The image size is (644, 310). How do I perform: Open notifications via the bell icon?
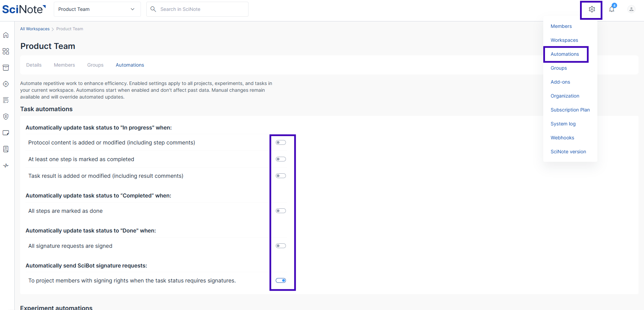coord(612,9)
